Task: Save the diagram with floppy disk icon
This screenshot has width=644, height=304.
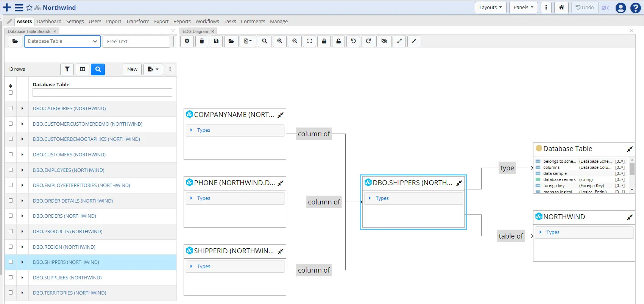Action: pyautogui.click(x=216, y=41)
